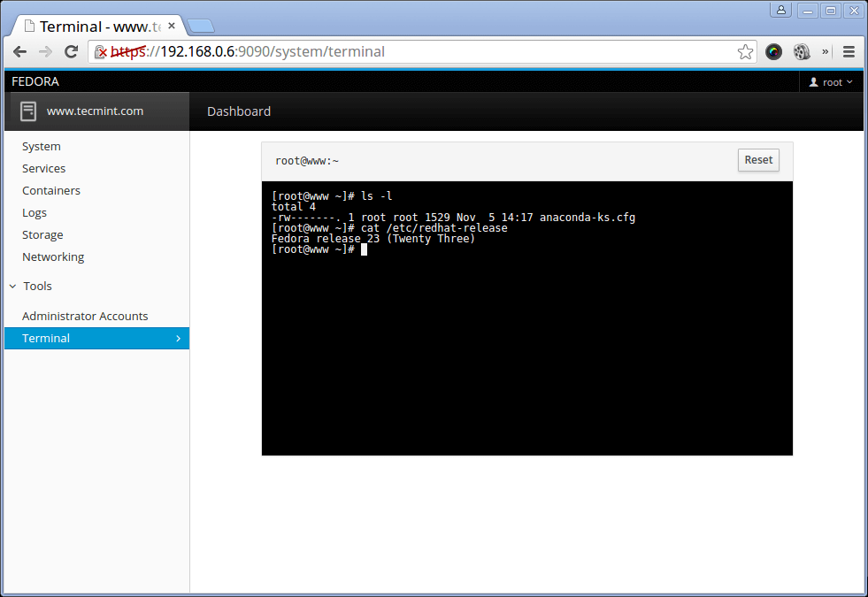Image resolution: width=868 pixels, height=597 pixels.
Task: Reload the page with refresh icon
Action: (x=71, y=51)
